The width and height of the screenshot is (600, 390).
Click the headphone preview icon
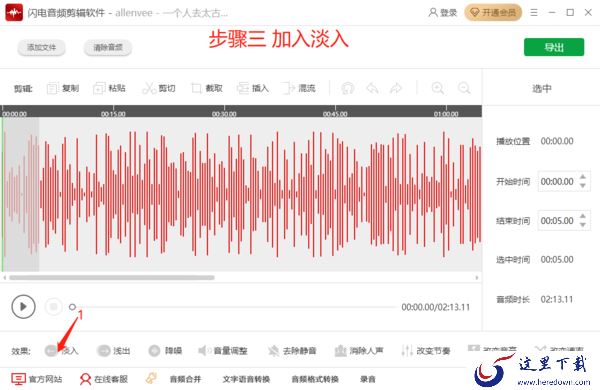click(x=347, y=88)
